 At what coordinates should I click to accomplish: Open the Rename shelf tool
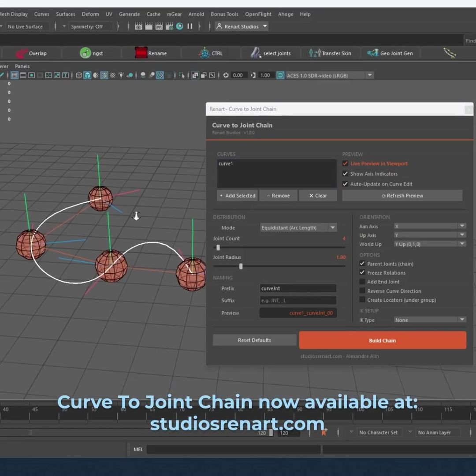(x=151, y=53)
